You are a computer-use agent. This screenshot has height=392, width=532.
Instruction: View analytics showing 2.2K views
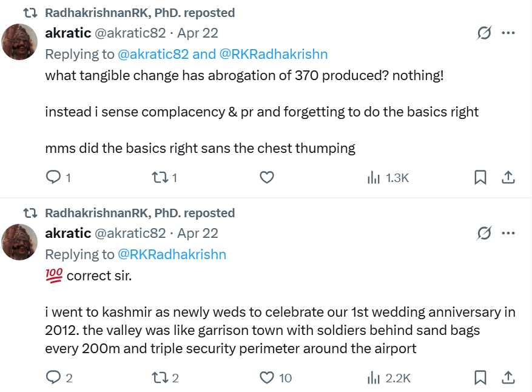tap(389, 378)
